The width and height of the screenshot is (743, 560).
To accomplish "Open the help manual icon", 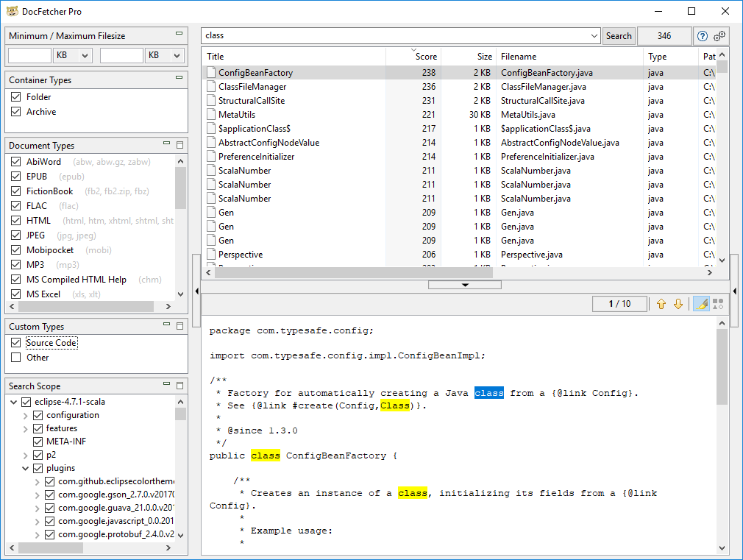I will tap(703, 36).
